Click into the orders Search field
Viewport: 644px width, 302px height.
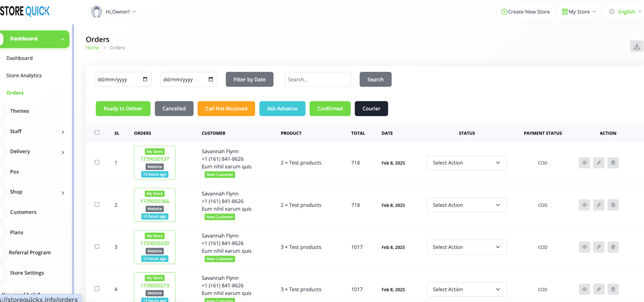(x=317, y=80)
